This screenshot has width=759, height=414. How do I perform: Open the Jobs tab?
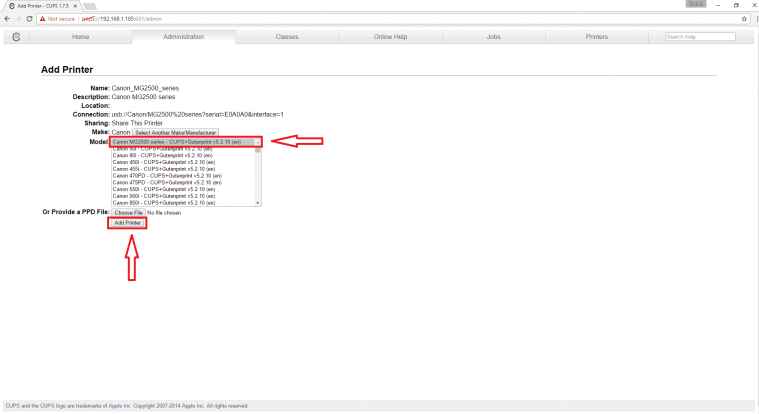pos(494,37)
